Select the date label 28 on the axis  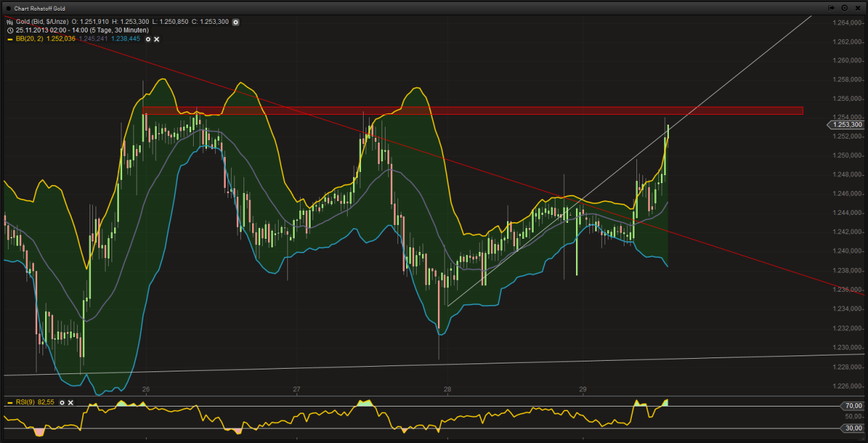[x=447, y=390]
